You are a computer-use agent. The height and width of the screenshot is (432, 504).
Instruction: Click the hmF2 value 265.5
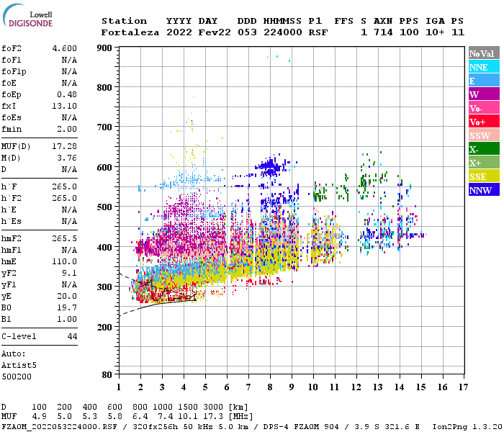65,239
